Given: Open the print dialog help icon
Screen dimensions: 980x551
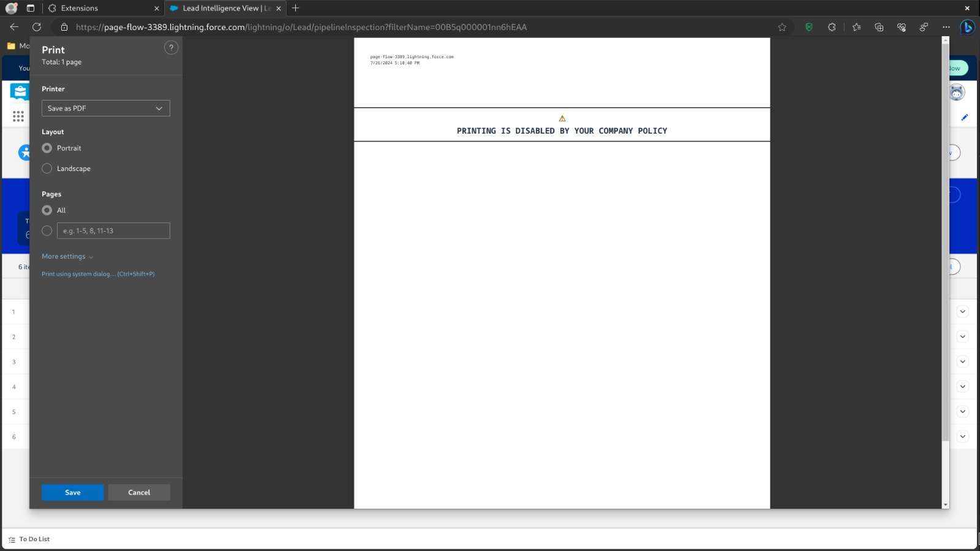Looking at the screenshot, I should click(171, 48).
